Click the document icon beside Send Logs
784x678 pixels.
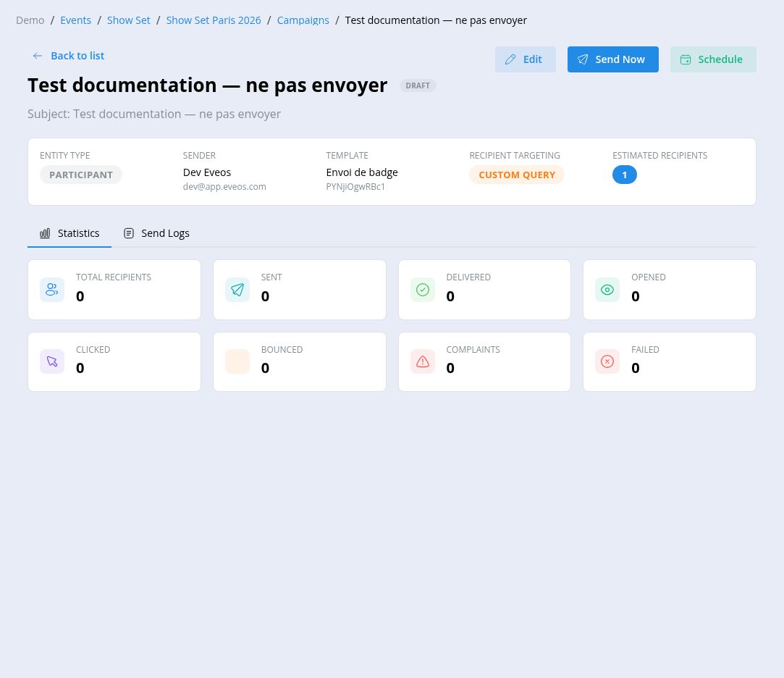129,233
